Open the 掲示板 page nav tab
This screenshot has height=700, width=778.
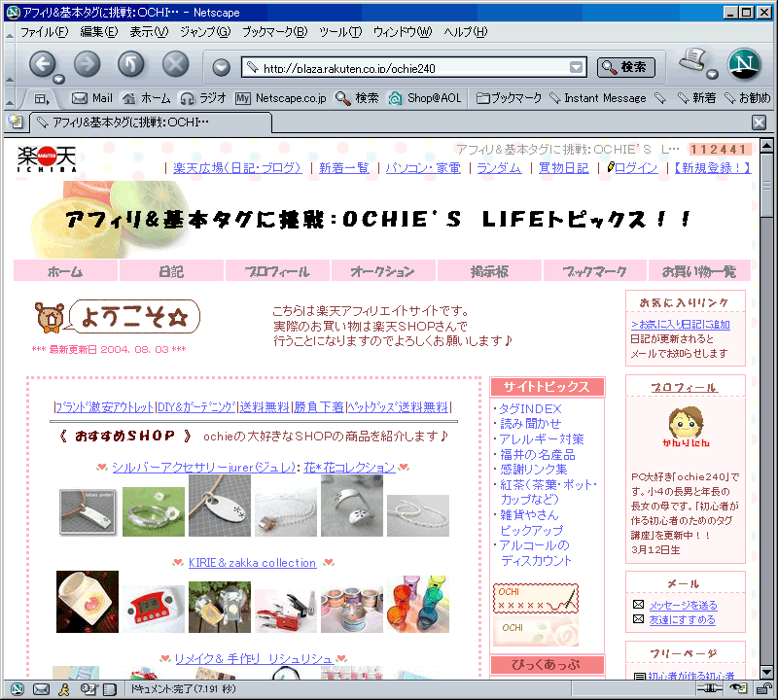click(x=490, y=271)
